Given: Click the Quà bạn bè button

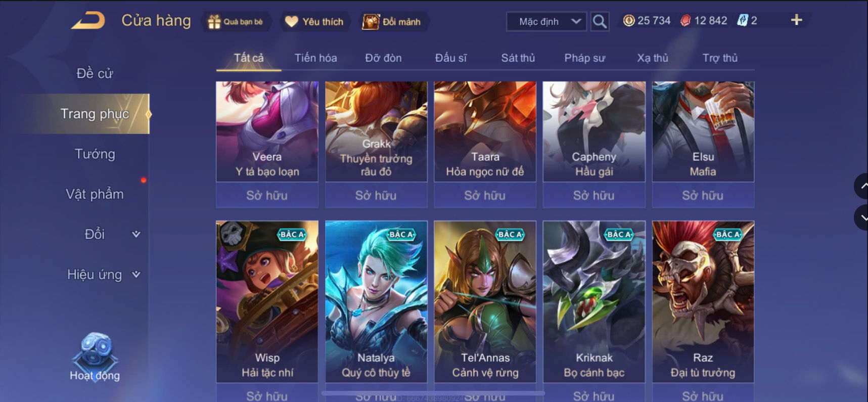Looking at the screenshot, I should coord(237,22).
